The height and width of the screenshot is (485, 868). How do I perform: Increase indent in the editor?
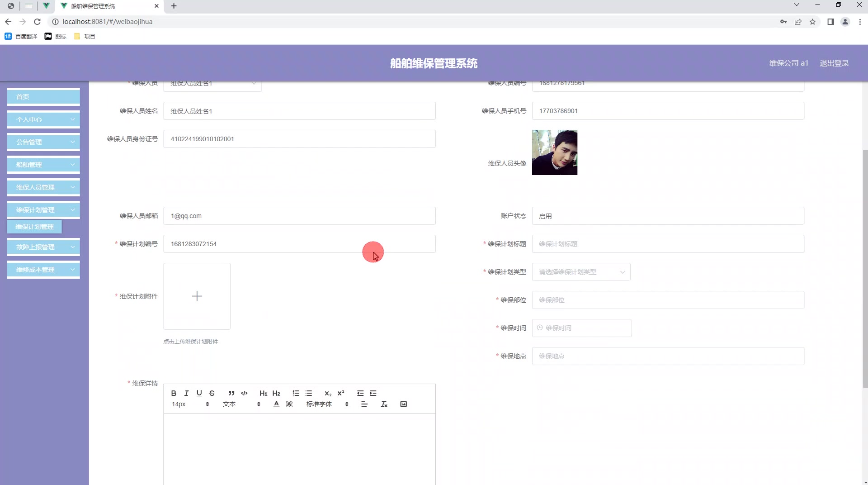[373, 393]
